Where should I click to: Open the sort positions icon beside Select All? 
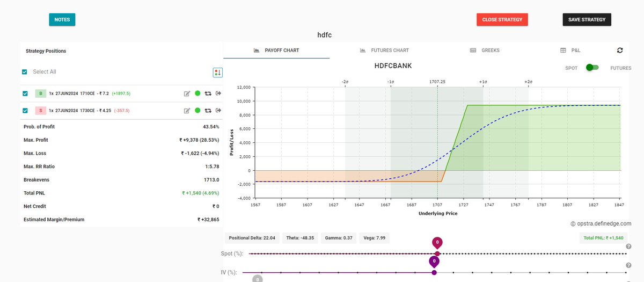(x=217, y=72)
